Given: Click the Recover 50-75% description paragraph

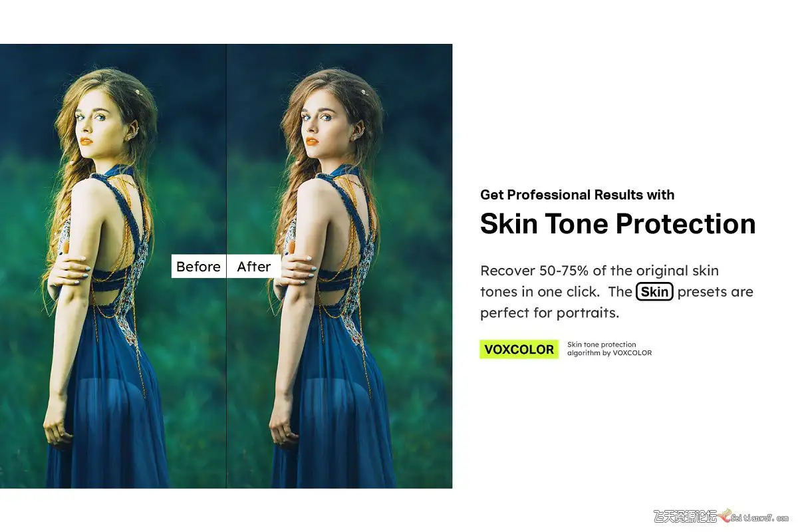Looking at the screenshot, I should click(x=616, y=291).
